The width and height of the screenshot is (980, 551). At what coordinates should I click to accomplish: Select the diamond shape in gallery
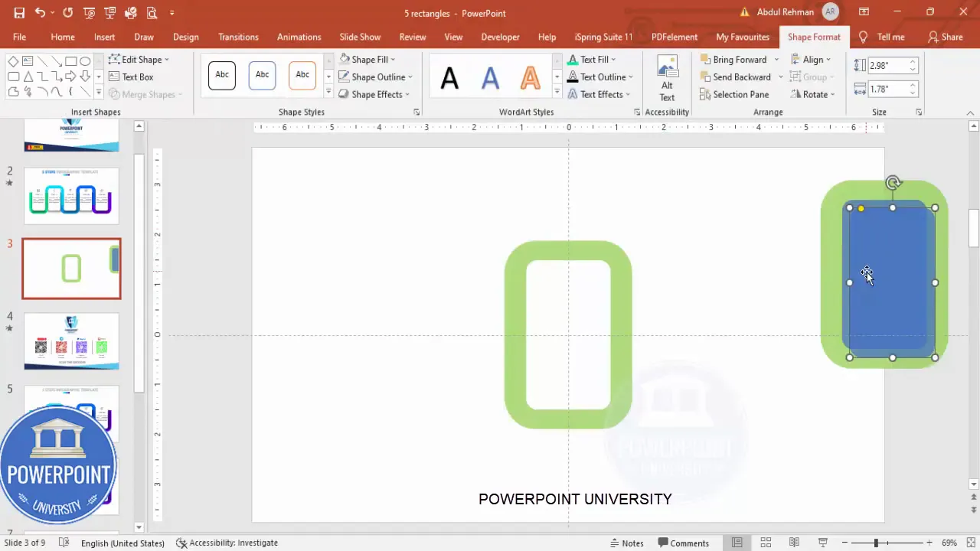click(x=14, y=61)
